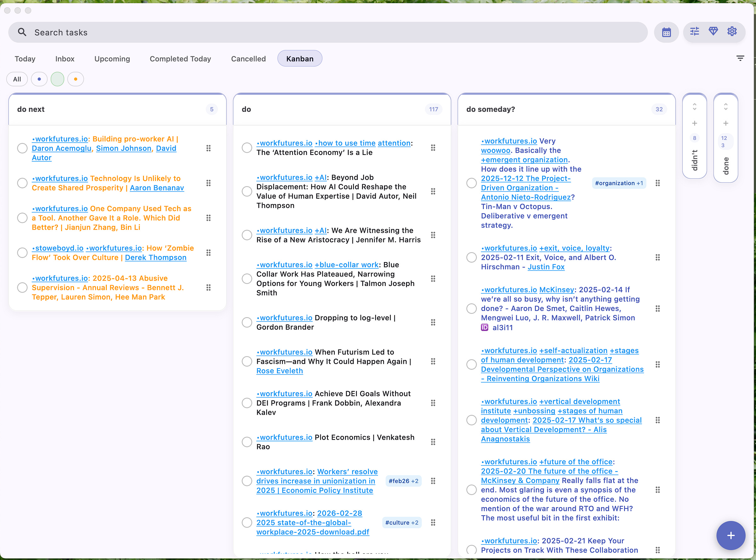The image size is (756, 560).
Task: Open settings via the gear icon
Action: 732,31
